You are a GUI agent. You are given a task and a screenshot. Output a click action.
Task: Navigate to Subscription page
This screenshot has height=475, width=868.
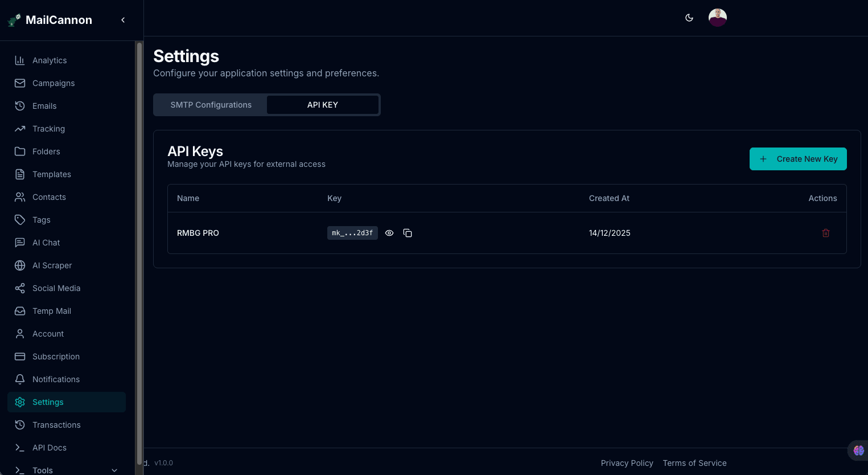coord(67,357)
